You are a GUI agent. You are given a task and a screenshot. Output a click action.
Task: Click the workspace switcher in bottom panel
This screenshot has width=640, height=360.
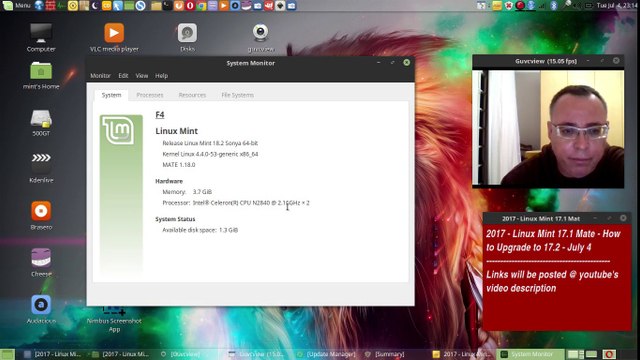582,354
